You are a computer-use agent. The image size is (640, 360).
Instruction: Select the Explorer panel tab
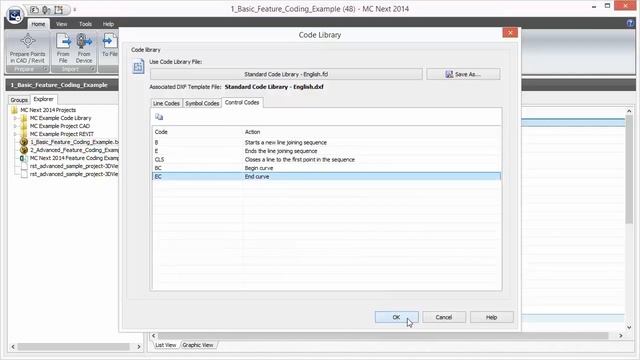pyautogui.click(x=43, y=99)
